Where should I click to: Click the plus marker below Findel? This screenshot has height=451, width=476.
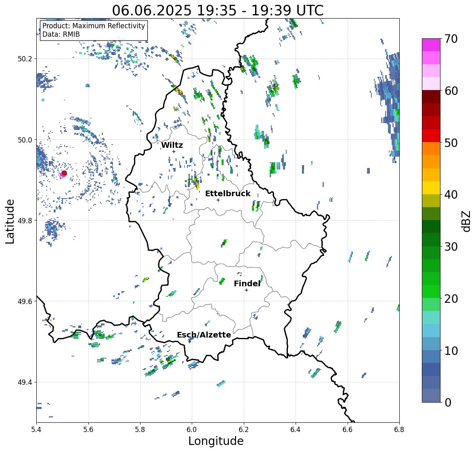coord(247,290)
